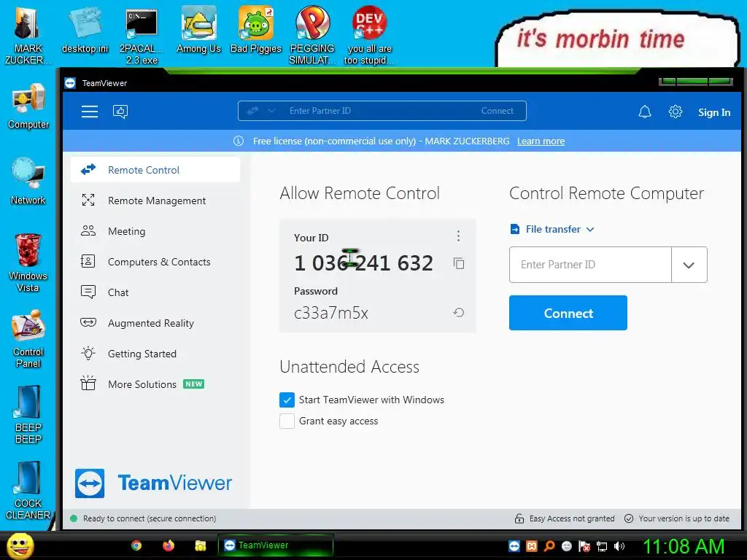Click the blue Connect button

tap(568, 313)
